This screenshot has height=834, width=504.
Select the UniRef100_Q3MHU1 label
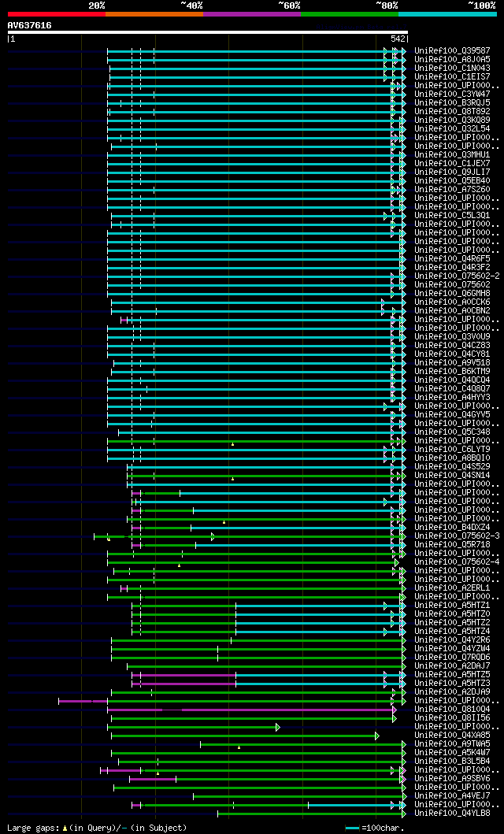tap(453, 155)
